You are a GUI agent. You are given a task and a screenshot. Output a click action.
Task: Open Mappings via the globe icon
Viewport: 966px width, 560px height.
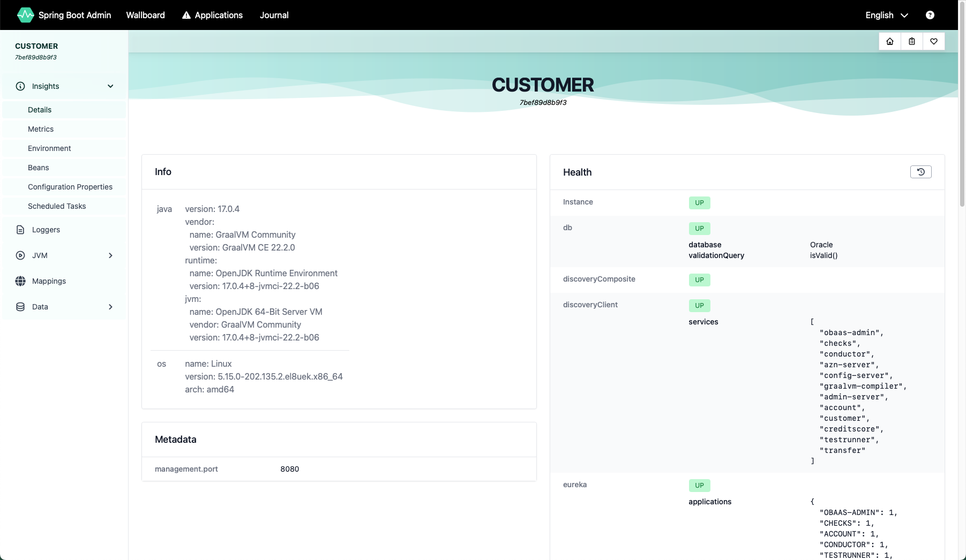(x=20, y=281)
